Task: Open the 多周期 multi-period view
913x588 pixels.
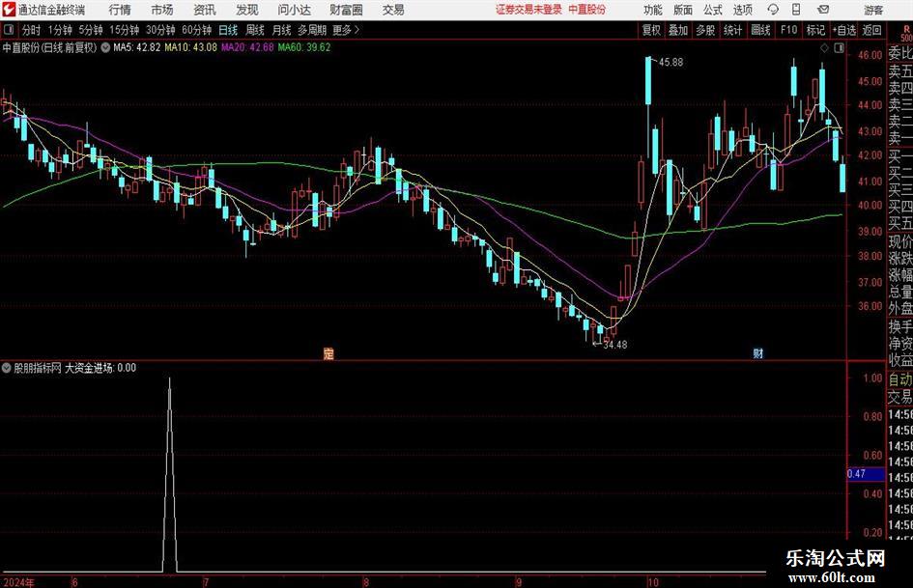Action: pyautogui.click(x=312, y=30)
